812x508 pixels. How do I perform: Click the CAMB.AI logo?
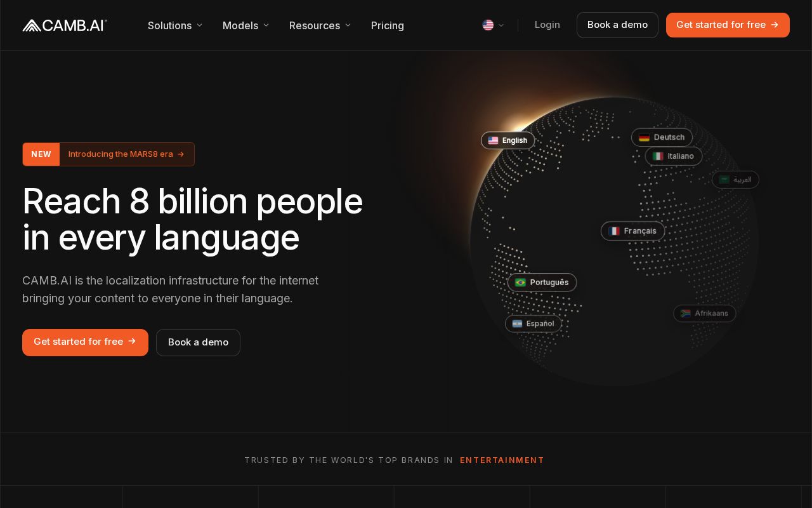point(65,25)
